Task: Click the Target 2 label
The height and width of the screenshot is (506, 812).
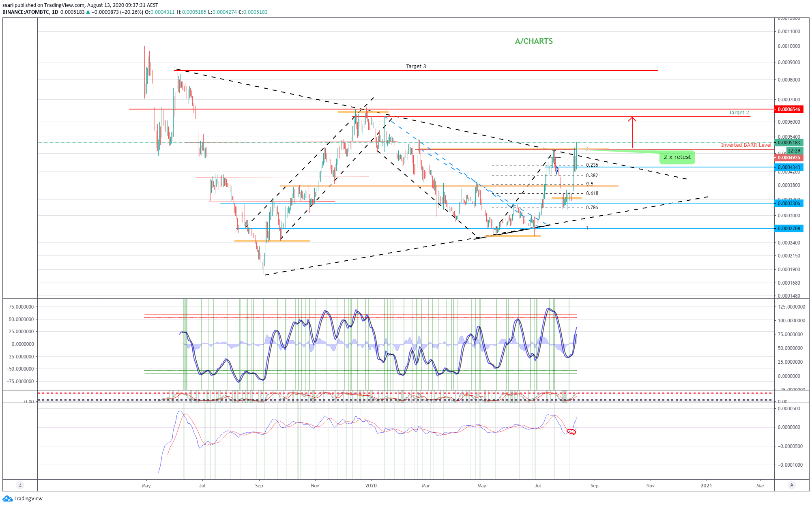Action: pos(739,112)
